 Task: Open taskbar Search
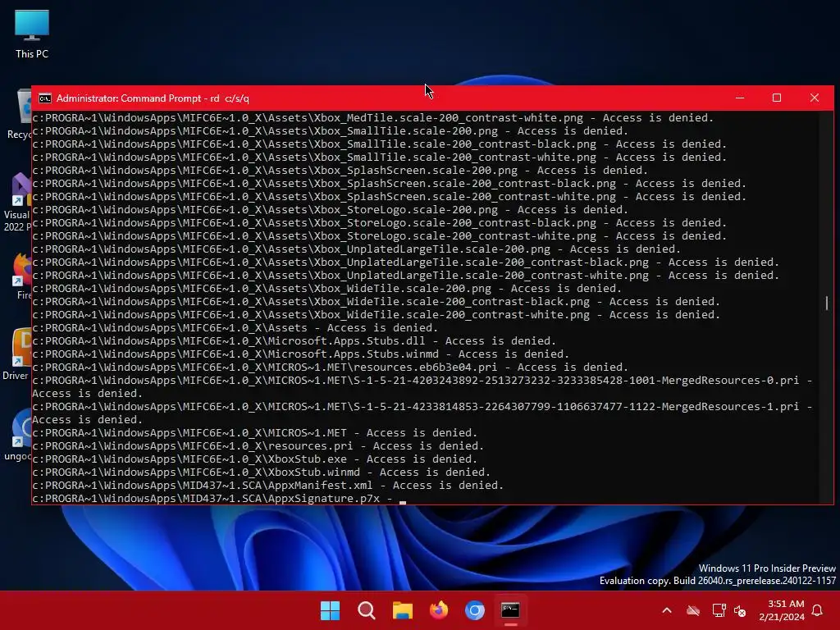tap(367, 610)
